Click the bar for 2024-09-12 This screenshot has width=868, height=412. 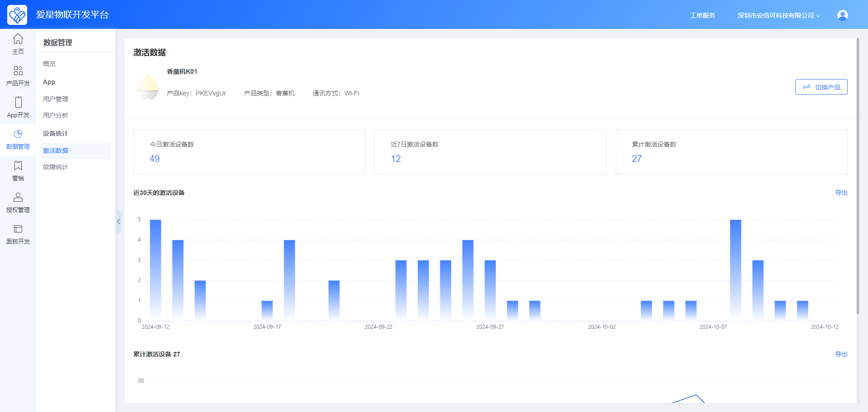(x=156, y=270)
